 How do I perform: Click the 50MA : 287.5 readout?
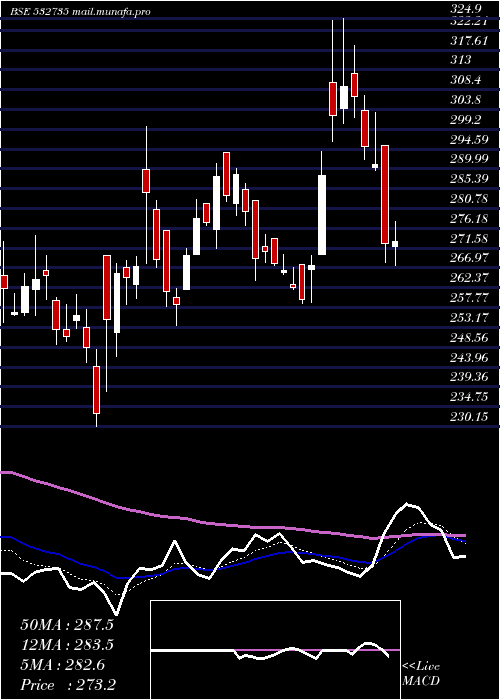(x=67, y=625)
